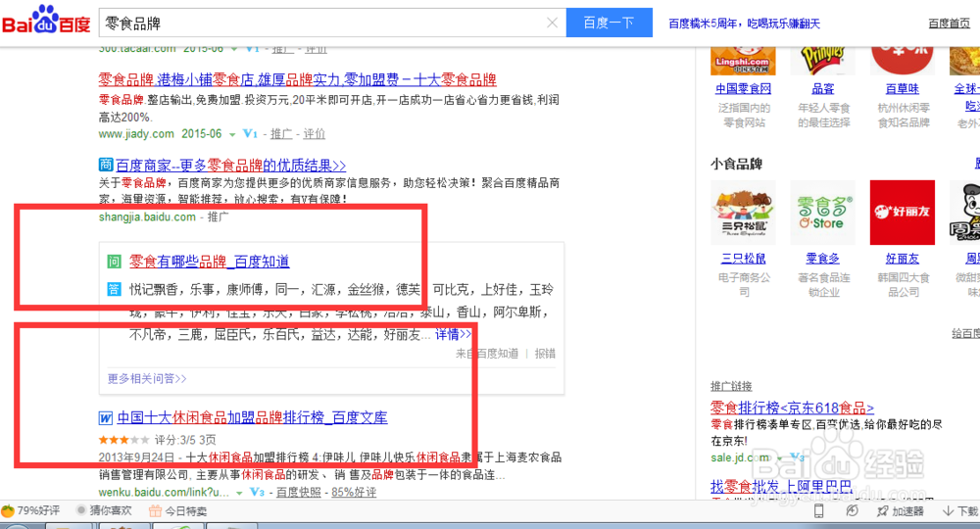Open 更多相关问答>>
This screenshot has height=529, width=980.
[147, 378]
